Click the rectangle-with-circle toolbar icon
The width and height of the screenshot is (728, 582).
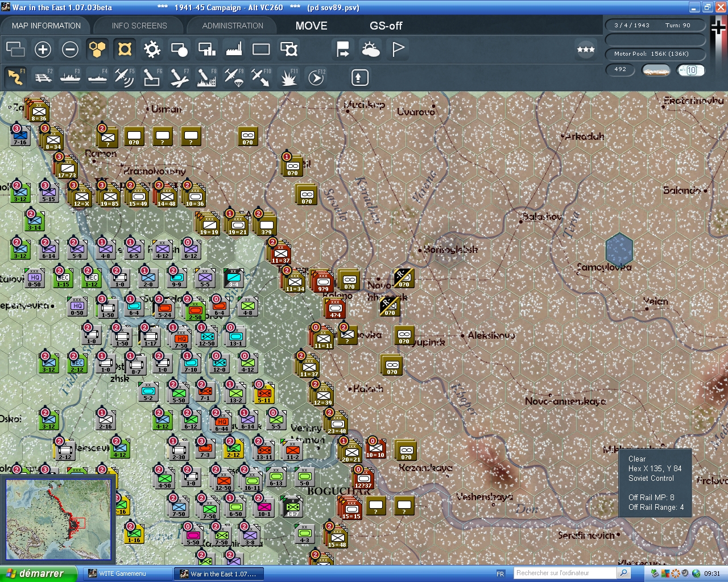coord(179,49)
